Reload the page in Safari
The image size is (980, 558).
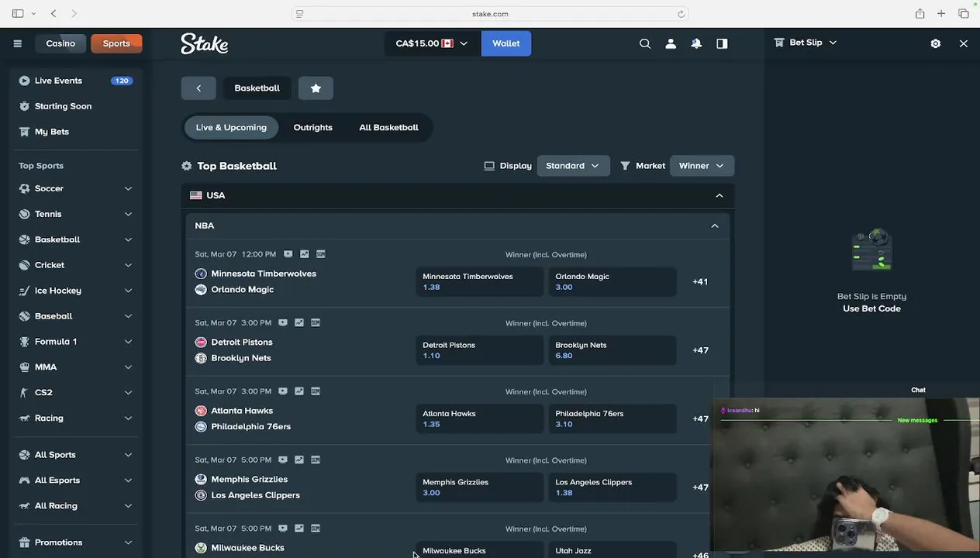pyautogui.click(x=682, y=13)
